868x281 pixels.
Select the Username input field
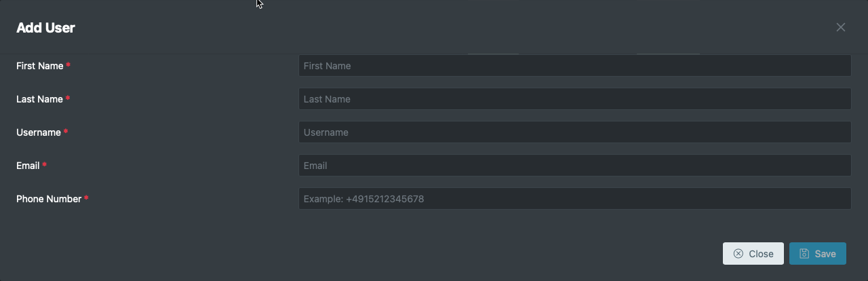(x=574, y=132)
